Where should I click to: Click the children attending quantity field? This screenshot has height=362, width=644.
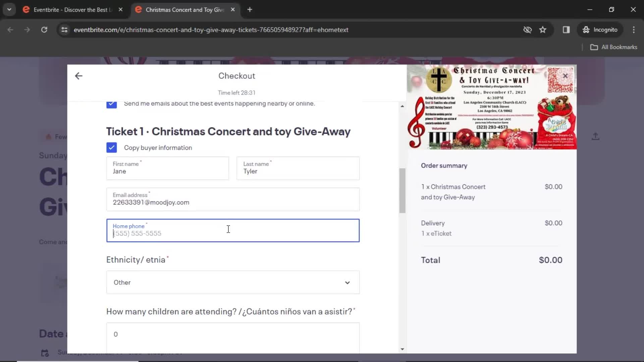tap(233, 334)
